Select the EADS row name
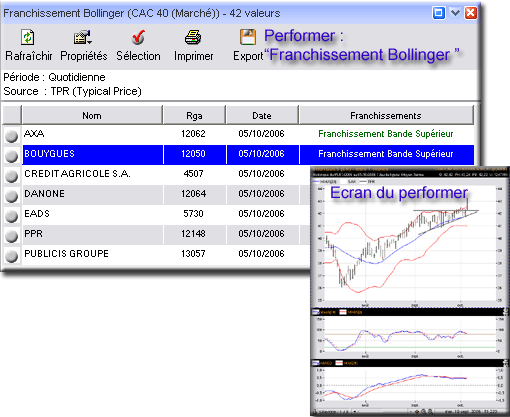The image size is (510, 417). (37, 214)
